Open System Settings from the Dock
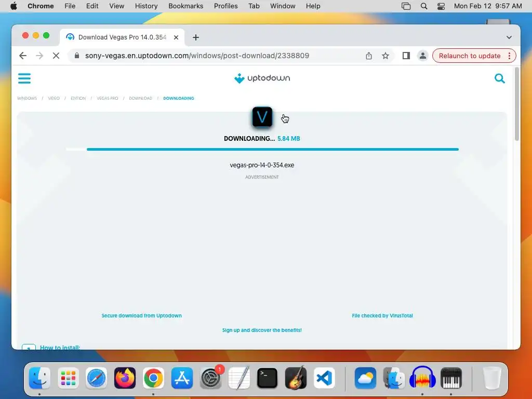 click(211, 378)
